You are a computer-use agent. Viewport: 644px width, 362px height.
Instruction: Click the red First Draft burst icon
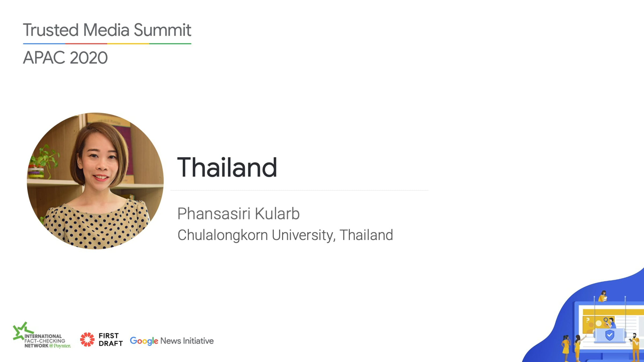pyautogui.click(x=87, y=339)
